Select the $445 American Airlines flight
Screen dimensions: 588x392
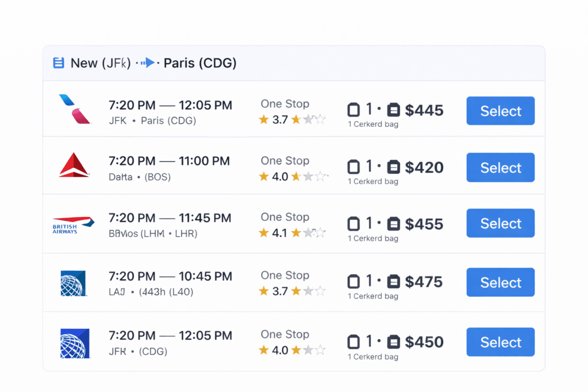[x=500, y=111]
